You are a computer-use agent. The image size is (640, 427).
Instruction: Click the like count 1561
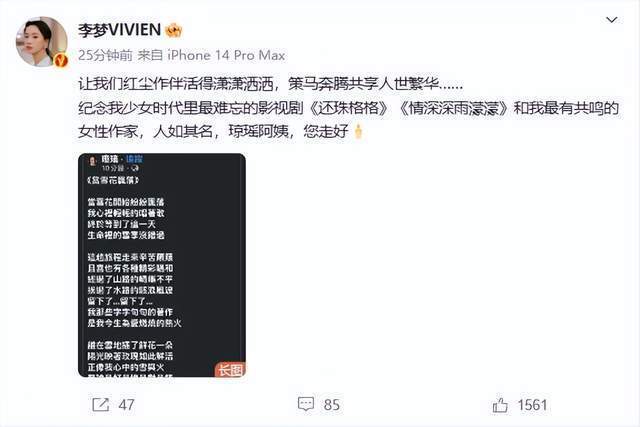click(x=532, y=405)
